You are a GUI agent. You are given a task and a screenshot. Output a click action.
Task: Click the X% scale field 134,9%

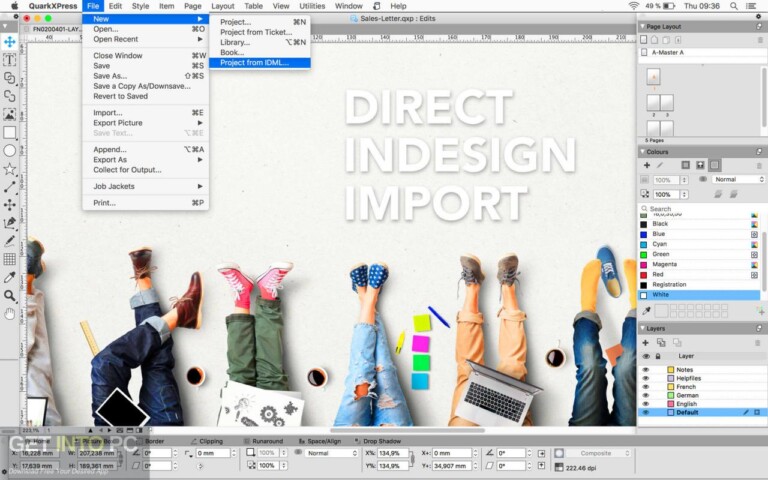click(x=393, y=453)
